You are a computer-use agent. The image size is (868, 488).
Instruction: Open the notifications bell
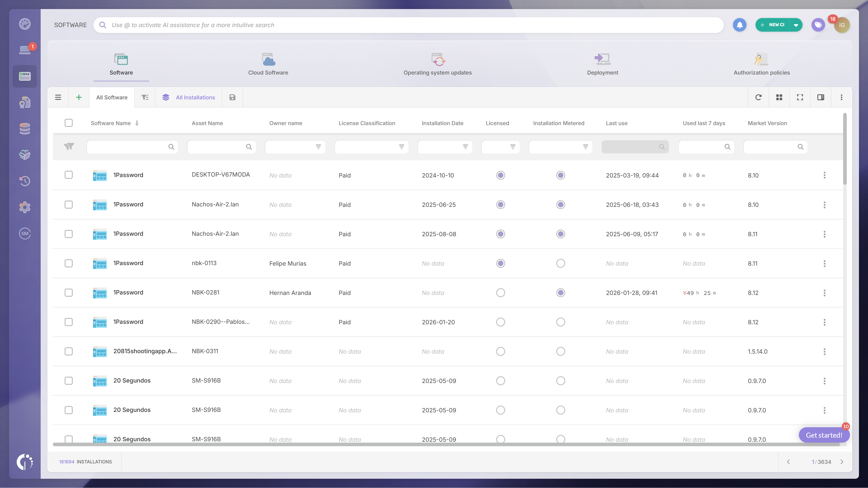(740, 25)
